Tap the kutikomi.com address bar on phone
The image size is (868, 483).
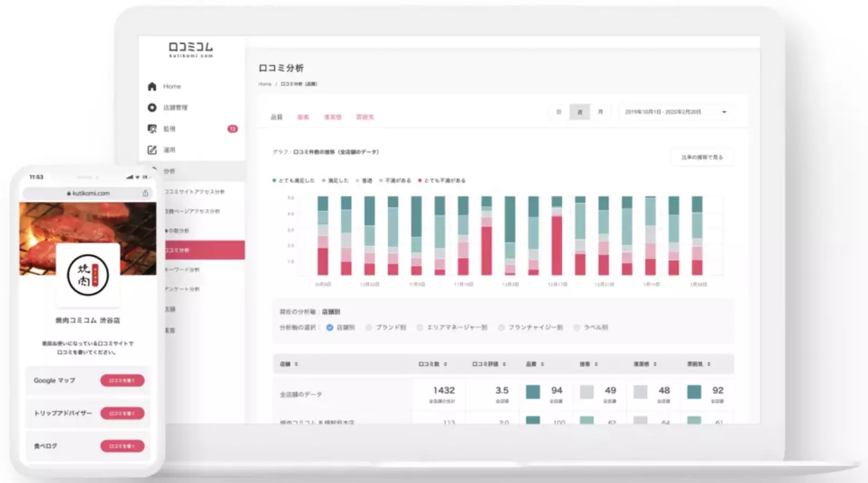pyautogui.click(x=88, y=193)
